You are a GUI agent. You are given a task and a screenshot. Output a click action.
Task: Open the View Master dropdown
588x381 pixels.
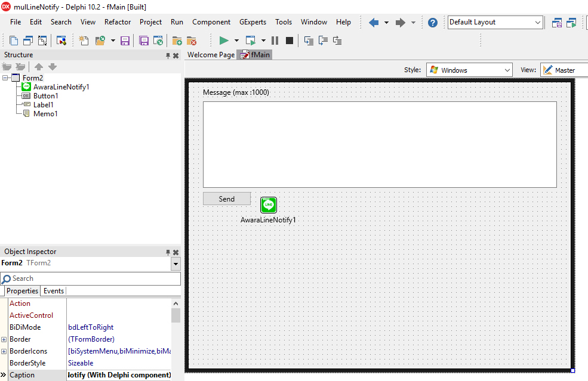point(564,70)
